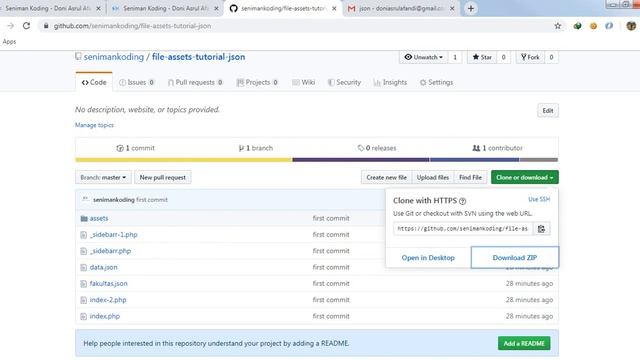Switch to the second Seniman Koding tab
Viewport: 640px width, 360px height.
click(165, 8)
